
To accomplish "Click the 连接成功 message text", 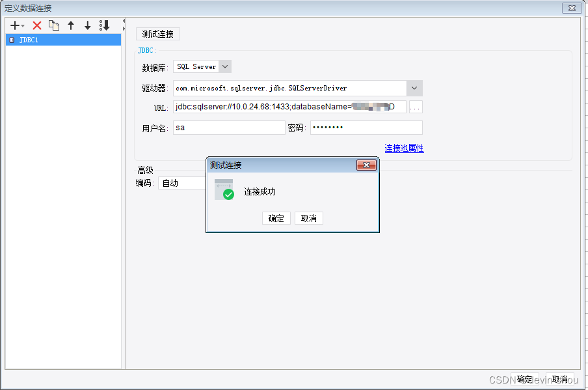I will point(260,192).
